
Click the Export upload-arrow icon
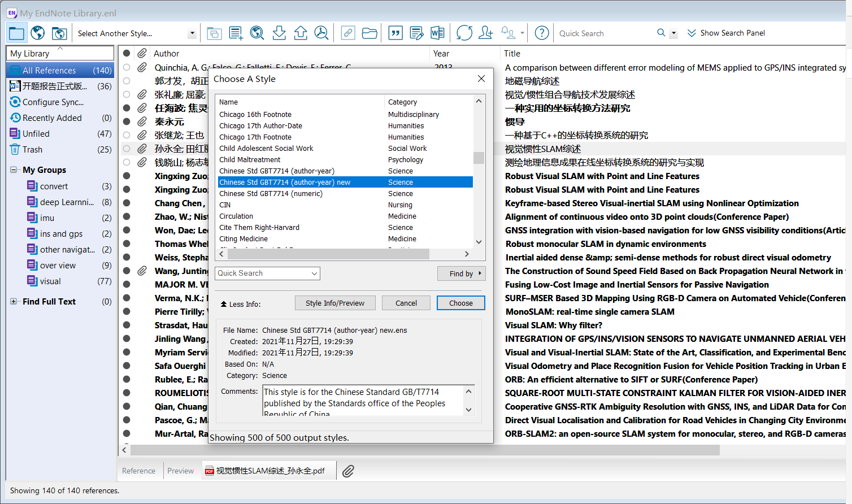(x=301, y=33)
